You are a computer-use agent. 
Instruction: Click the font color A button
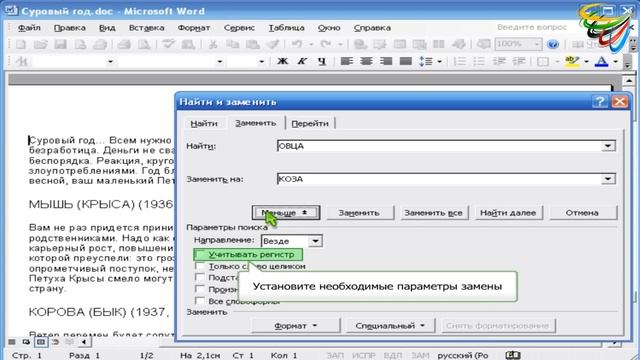click(x=602, y=61)
